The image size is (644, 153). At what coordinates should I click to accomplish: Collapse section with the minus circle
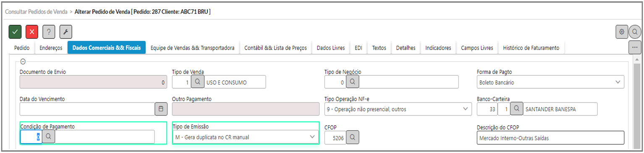pyautogui.click(x=23, y=61)
